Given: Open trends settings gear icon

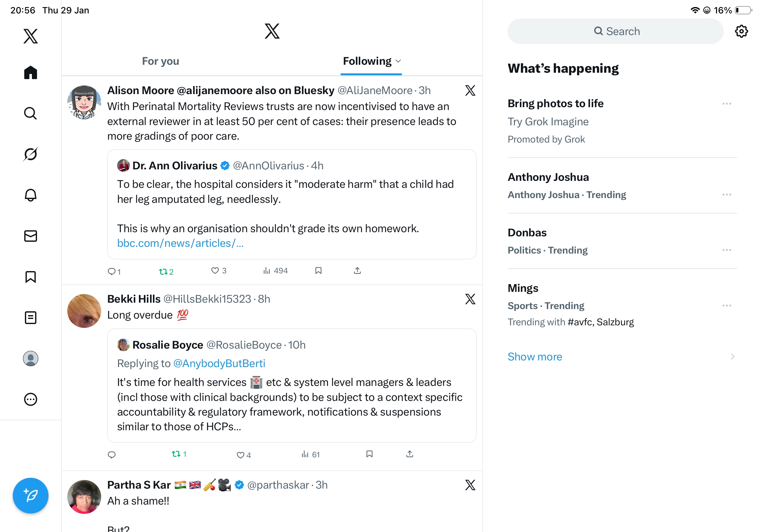Looking at the screenshot, I should pos(741,32).
